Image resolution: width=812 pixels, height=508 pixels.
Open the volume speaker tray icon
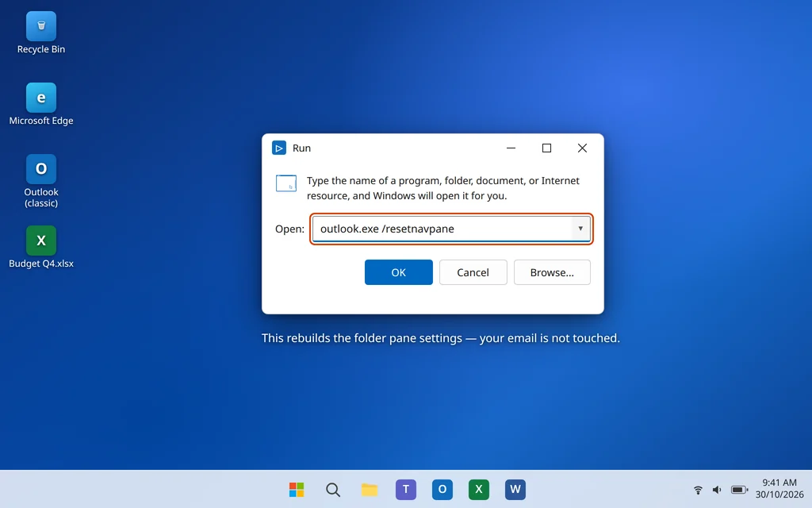click(717, 489)
